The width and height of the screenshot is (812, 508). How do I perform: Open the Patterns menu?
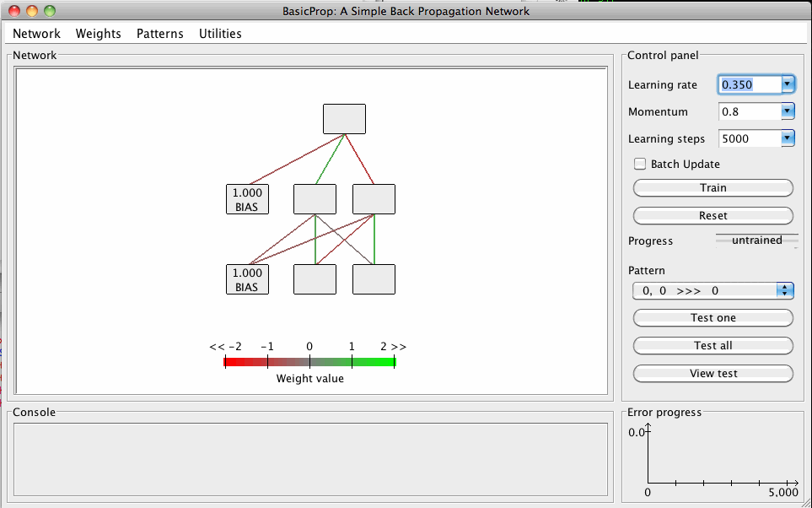(x=159, y=34)
